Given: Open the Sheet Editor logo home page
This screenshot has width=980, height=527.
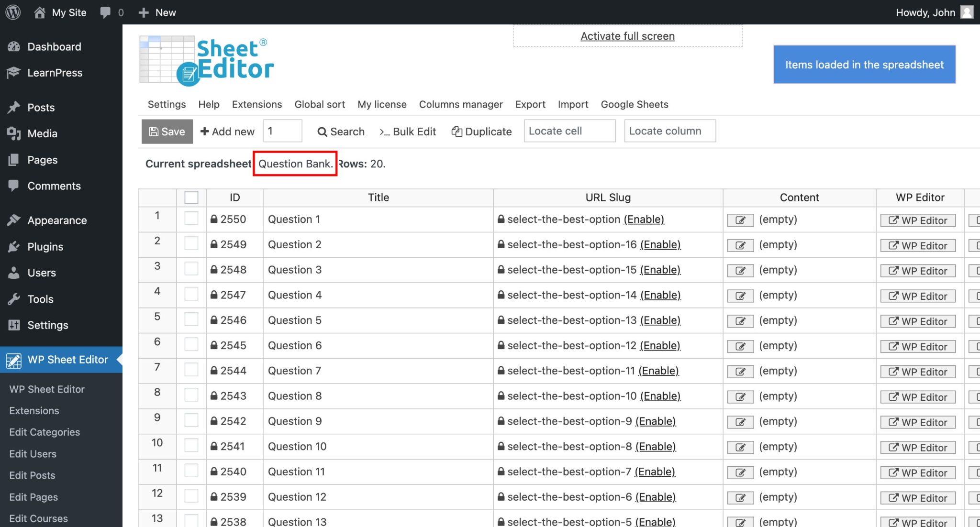Looking at the screenshot, I should [206, 59].
